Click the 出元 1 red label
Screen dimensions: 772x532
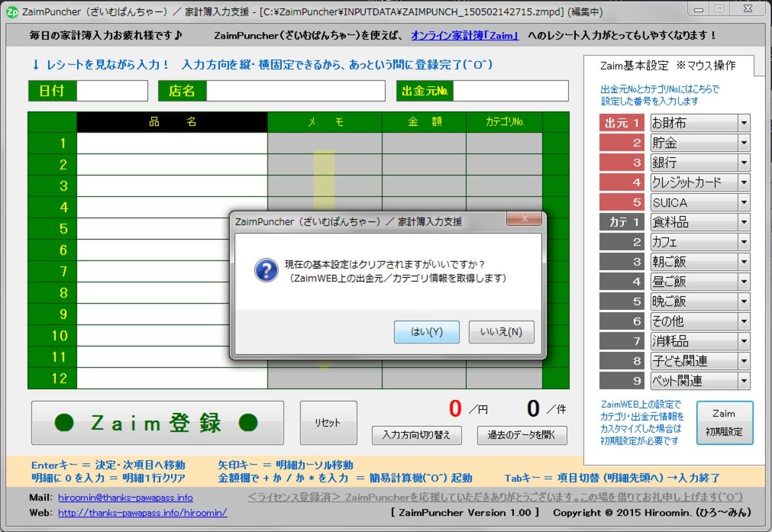tap(621, 123)
